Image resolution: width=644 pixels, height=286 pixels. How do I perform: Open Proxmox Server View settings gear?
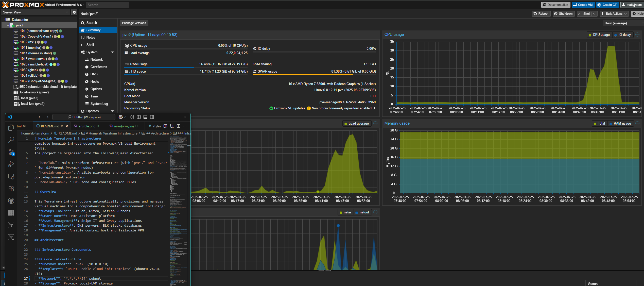click(74, 12)
